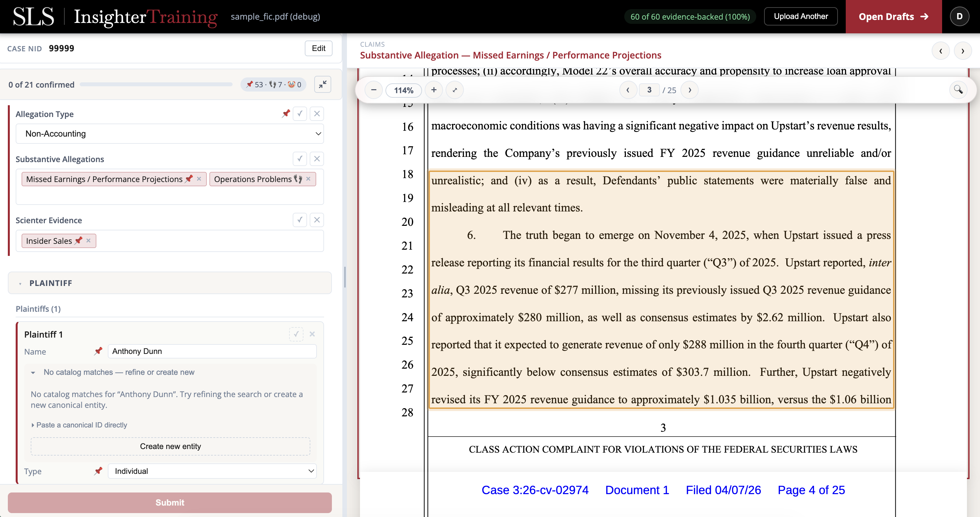Collapse the form panel using the shrink icon
Image resolution: width=980 pixels, height=517 pixels.
pyautogui.click(x=323, y=85)
